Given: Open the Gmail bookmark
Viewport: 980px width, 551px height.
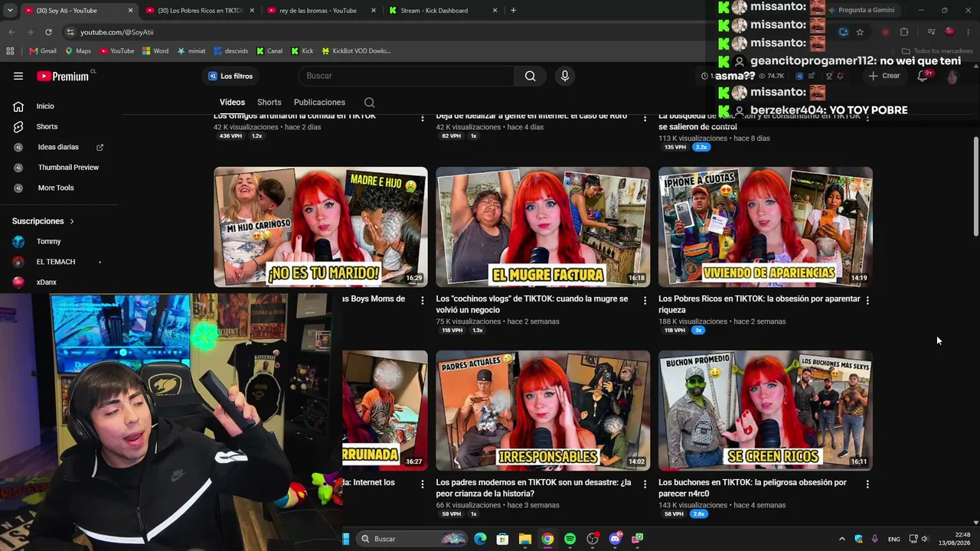Looking at the screenshot, I should (43, 51).
